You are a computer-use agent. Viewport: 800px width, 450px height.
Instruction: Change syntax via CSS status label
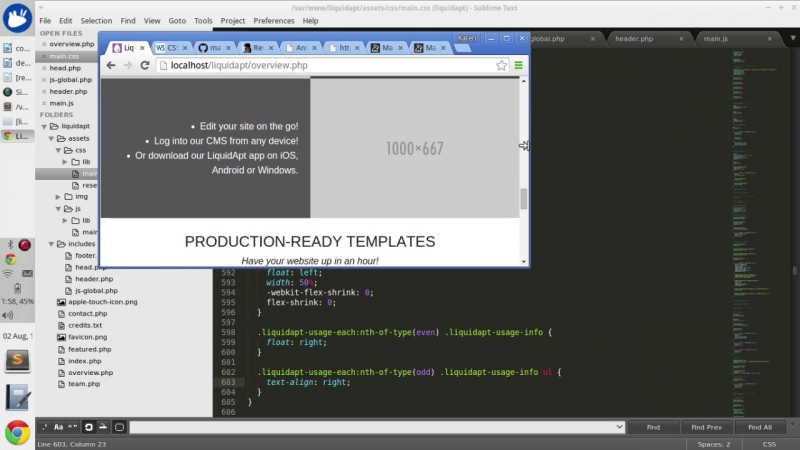click(x=769, y=444)
